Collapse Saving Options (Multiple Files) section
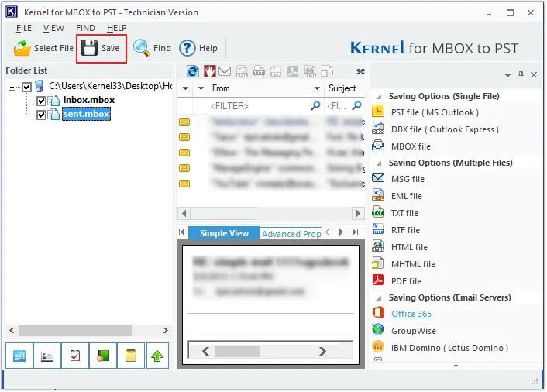 (379, 163)
